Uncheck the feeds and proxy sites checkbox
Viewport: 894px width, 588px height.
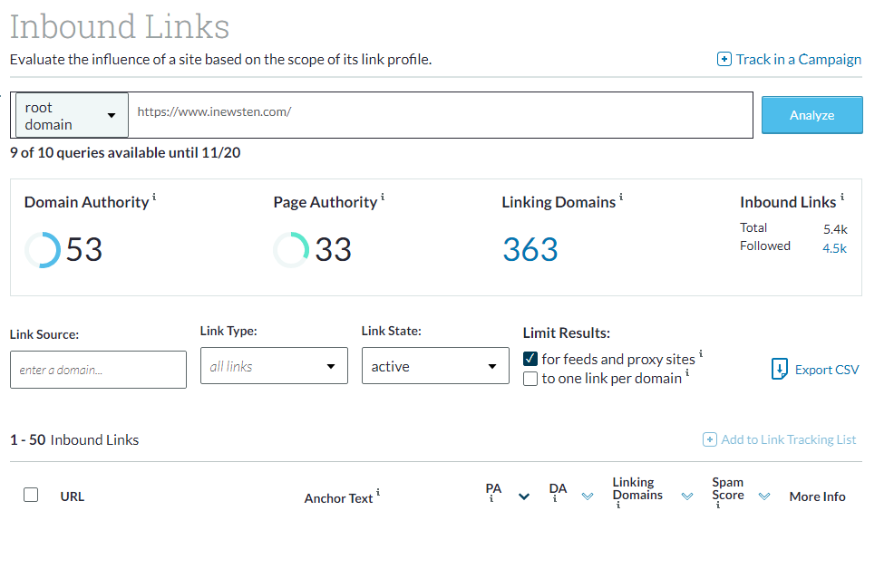click(530, 359)
